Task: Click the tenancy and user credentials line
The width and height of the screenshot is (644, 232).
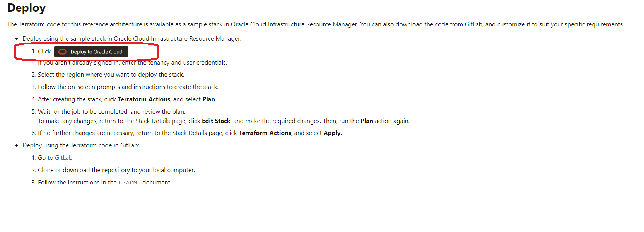Action: click(x=133, y=63)
